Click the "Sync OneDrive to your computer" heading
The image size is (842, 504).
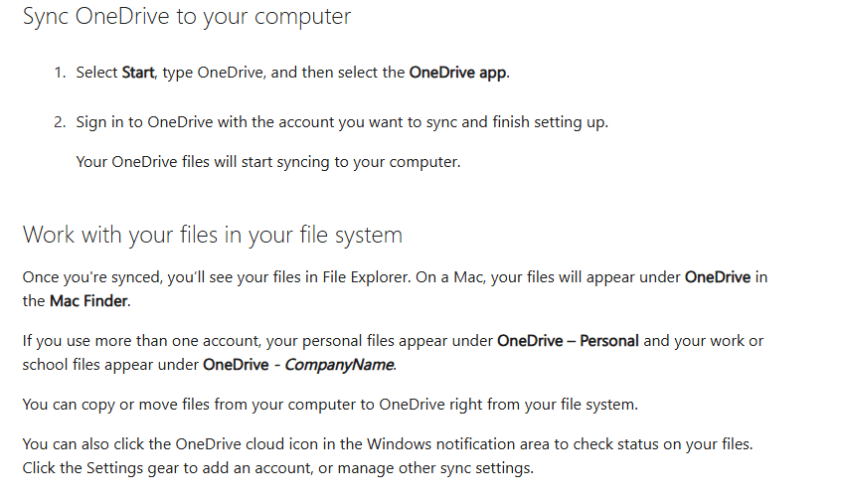187,18
